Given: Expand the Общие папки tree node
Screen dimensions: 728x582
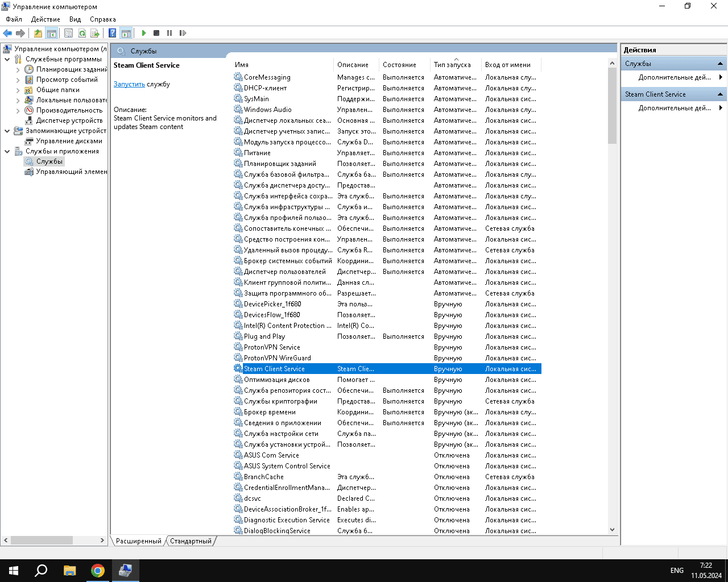Looking at the screenshot, I should (18, 90).
